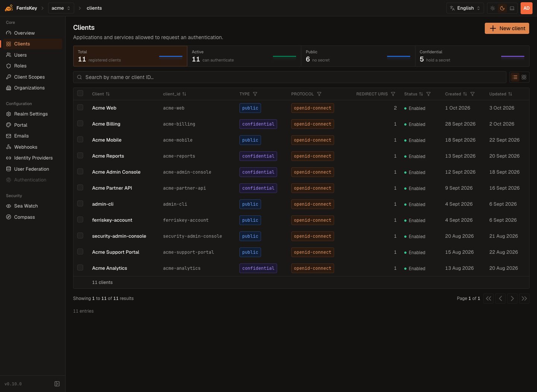Toggle the select-all clients checkbox

(80, 93)
